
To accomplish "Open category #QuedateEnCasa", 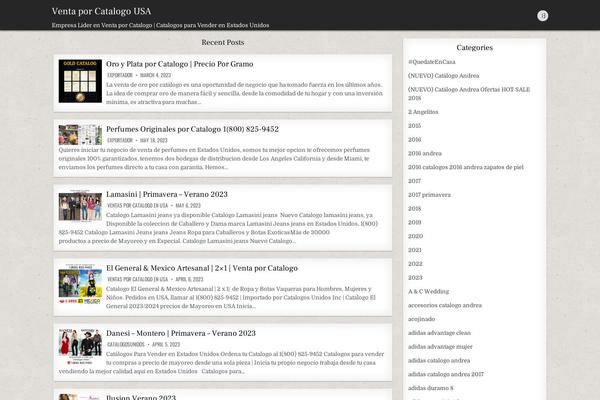I will point(432,62).
